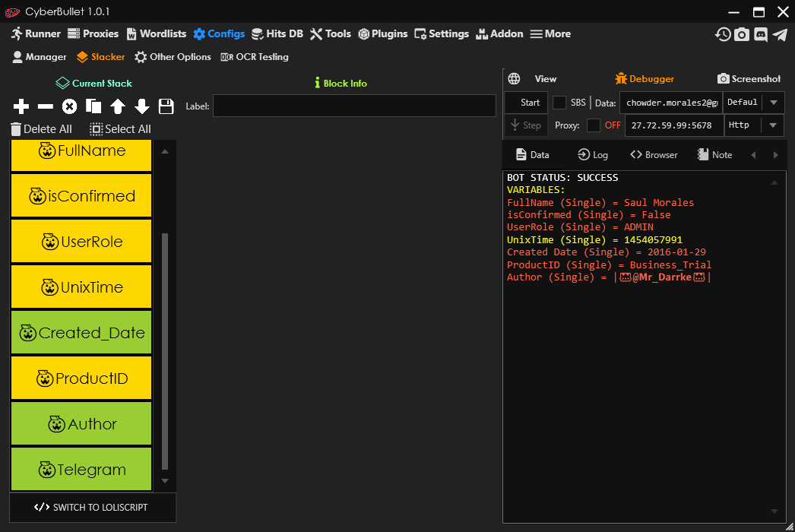
Task: Switch to the View tab
Action: pos(546,78)
